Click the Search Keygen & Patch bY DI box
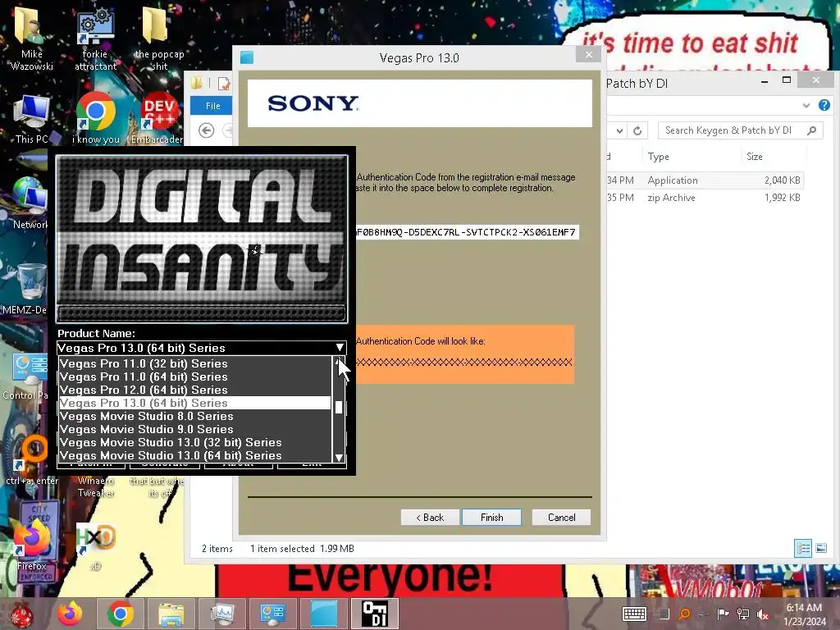 point(740,130)
